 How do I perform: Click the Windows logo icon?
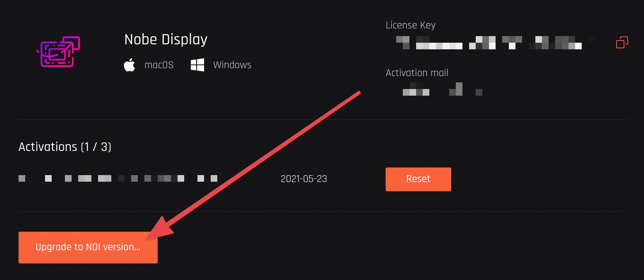pyautogui.click(x=197, y=65)
